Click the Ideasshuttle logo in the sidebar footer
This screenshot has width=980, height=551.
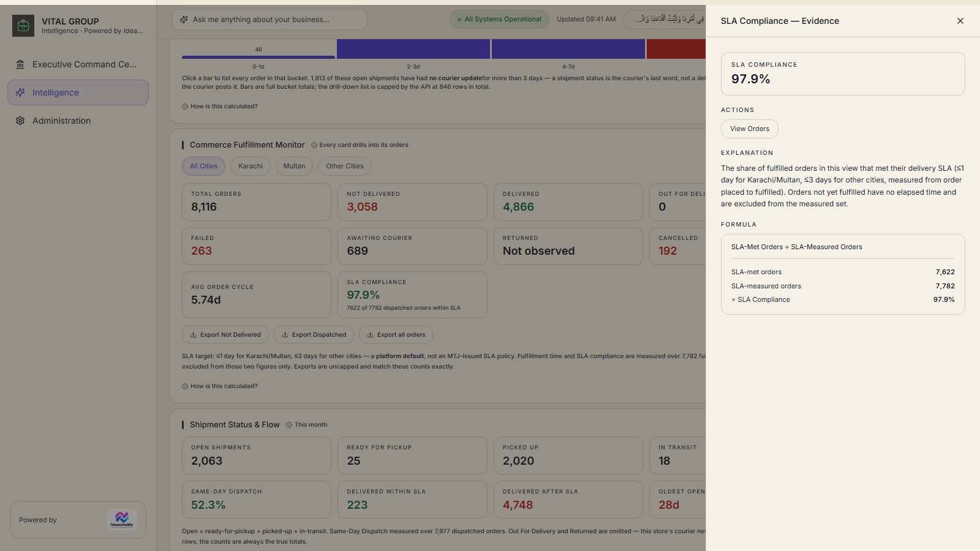tap(122, 520)
